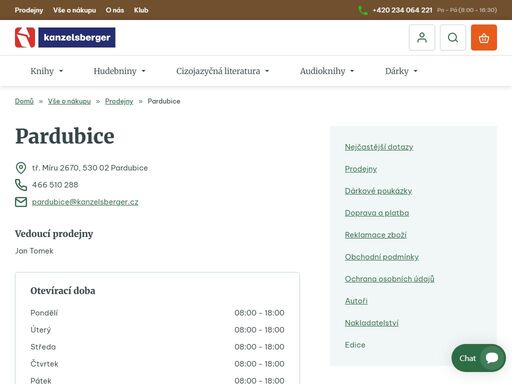This screenshot has width=512, height=384.
Task: Go to Prodejny breadcrumb
Action: click(x=119, y=101)
